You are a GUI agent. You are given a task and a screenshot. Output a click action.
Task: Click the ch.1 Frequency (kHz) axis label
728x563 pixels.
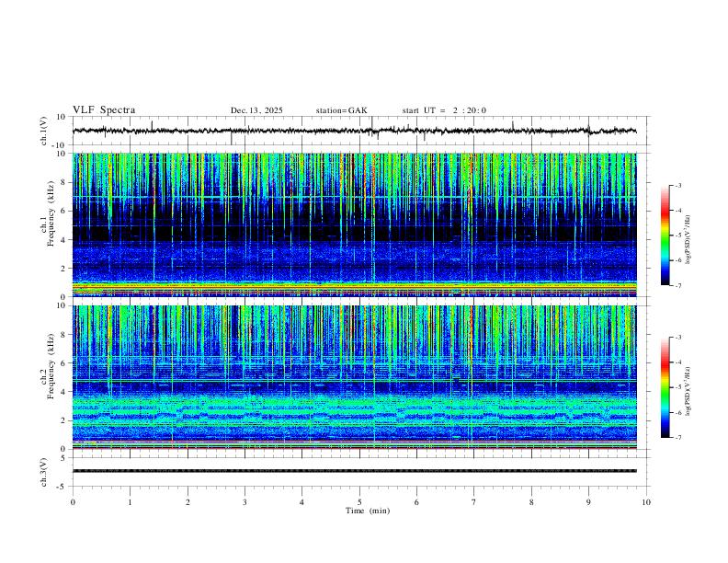coord(51,213)
